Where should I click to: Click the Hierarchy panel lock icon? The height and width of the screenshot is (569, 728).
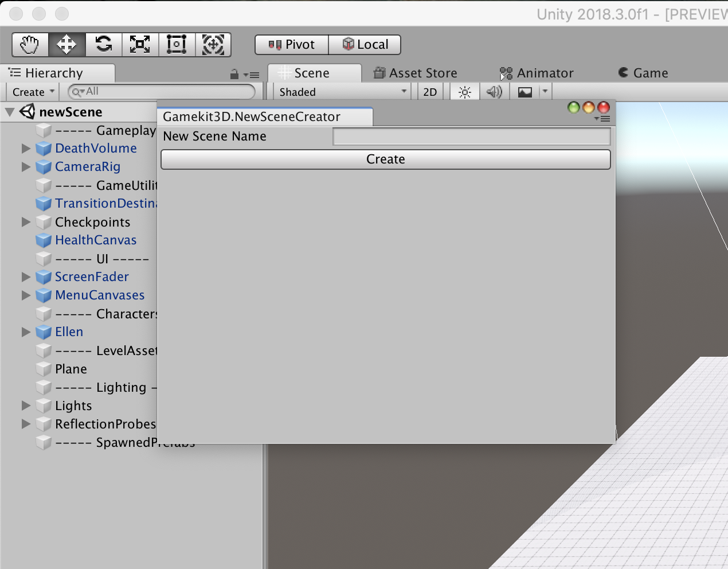coord(234,74)
